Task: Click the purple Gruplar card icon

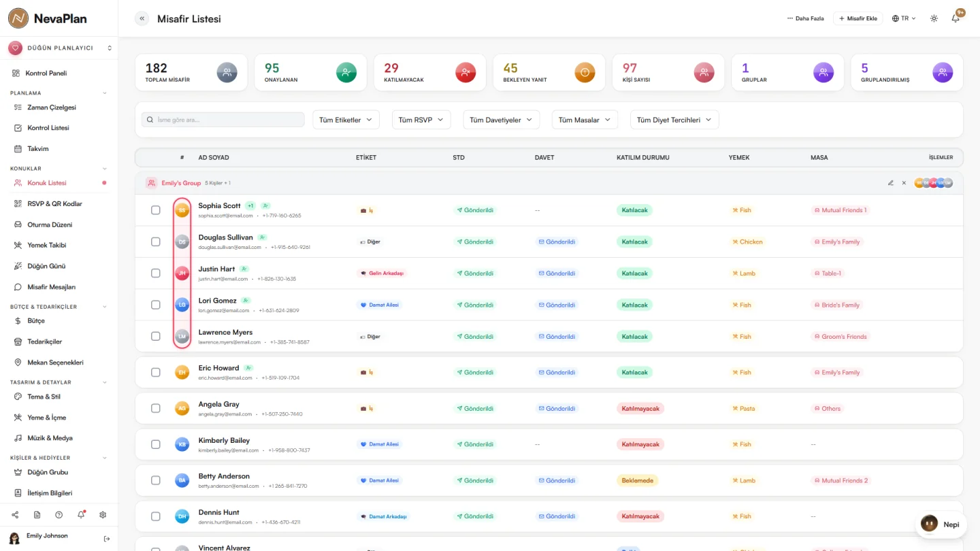Action: (823, 72)
